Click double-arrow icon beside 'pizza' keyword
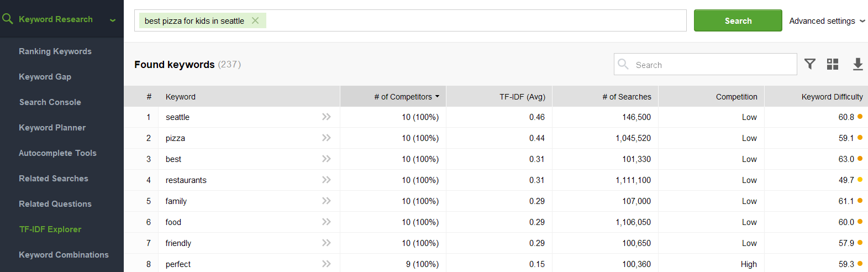Screen dimensions: 868x272 pyautogui.click(x=327, y=138)
